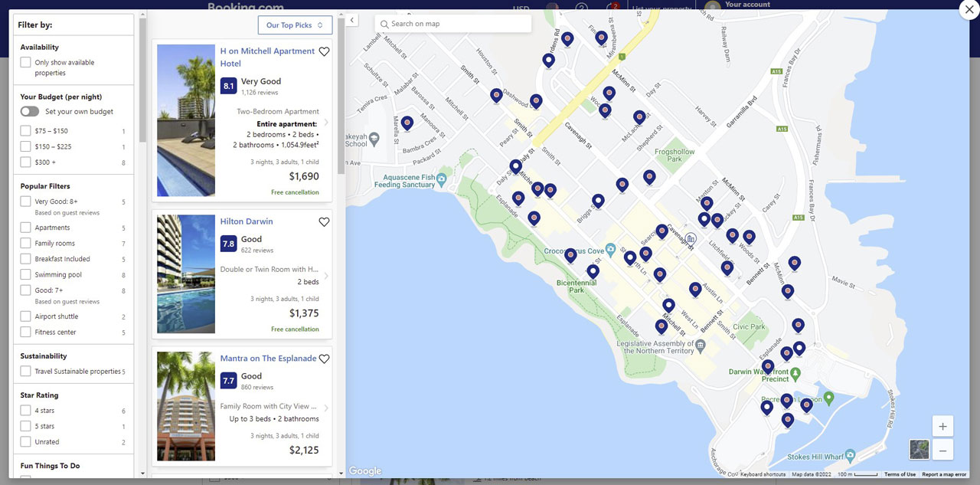Check the Airport shuttle filter
The height and width of the screenshot is (485, 980).
[x=26, y=316]
